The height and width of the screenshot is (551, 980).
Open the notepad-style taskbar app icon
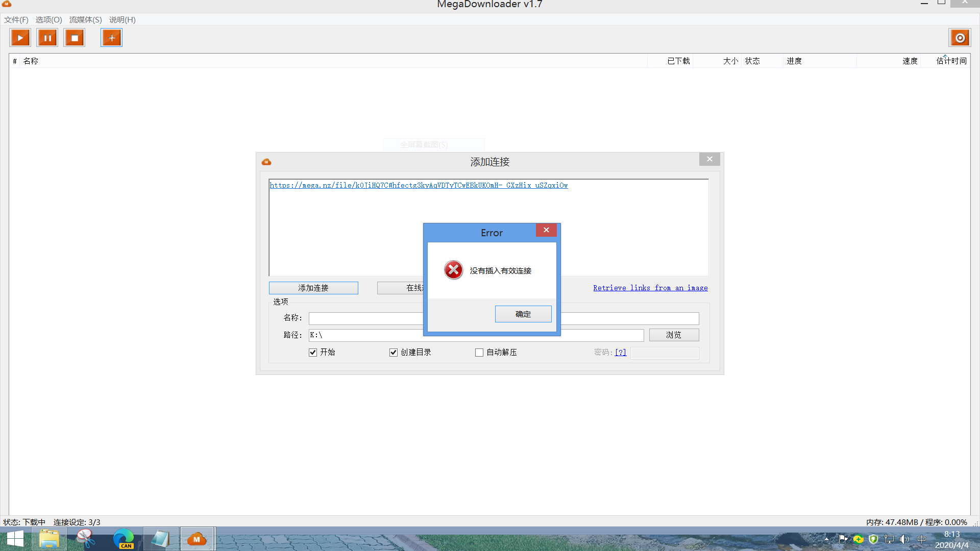pyautogui.click(x=160, y=539)
